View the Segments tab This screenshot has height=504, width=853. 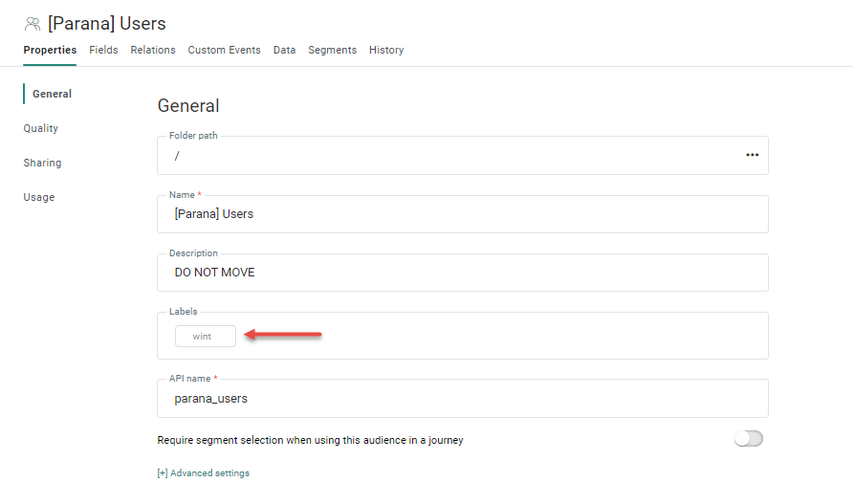click(332, 50)
